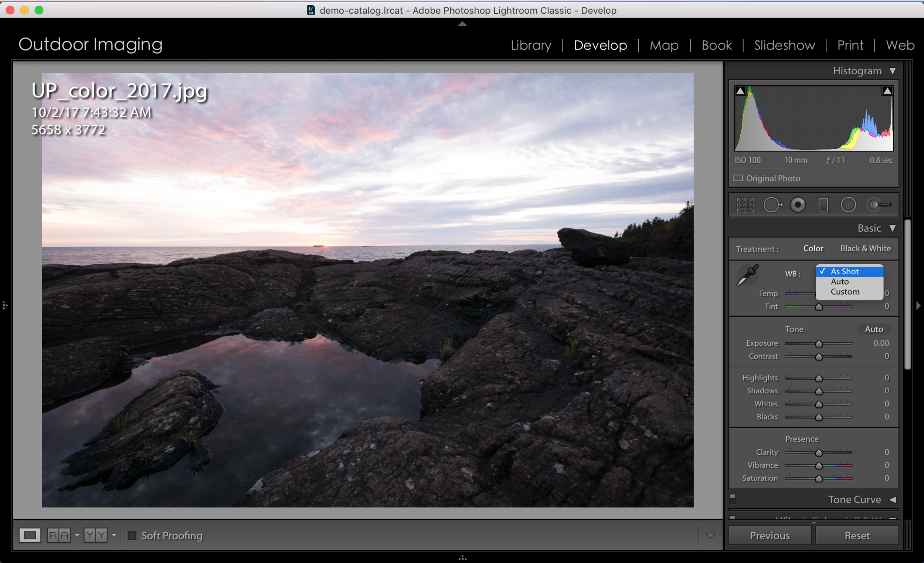Switch to Before/After left-right view
924x563 pixels.
tap(58, 535)
